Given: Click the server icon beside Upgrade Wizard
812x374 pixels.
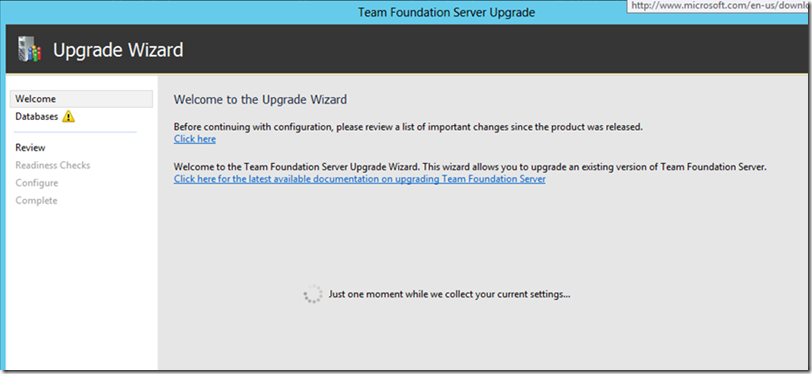Looking at the screenshot, I should pos(30,50).
